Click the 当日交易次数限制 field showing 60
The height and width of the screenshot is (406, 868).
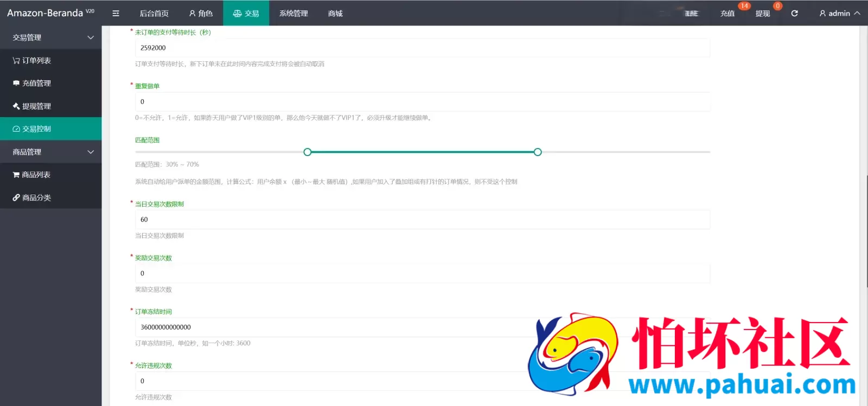point(423,220)
